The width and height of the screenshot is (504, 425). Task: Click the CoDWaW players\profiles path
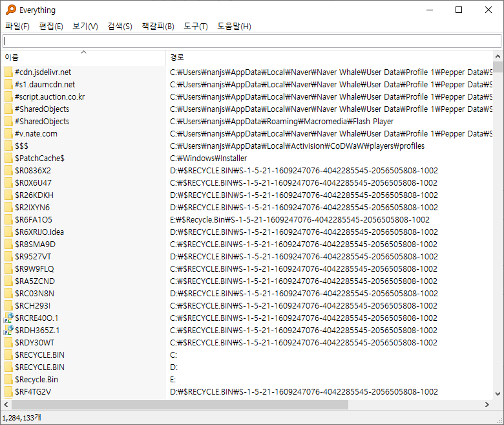297,146
